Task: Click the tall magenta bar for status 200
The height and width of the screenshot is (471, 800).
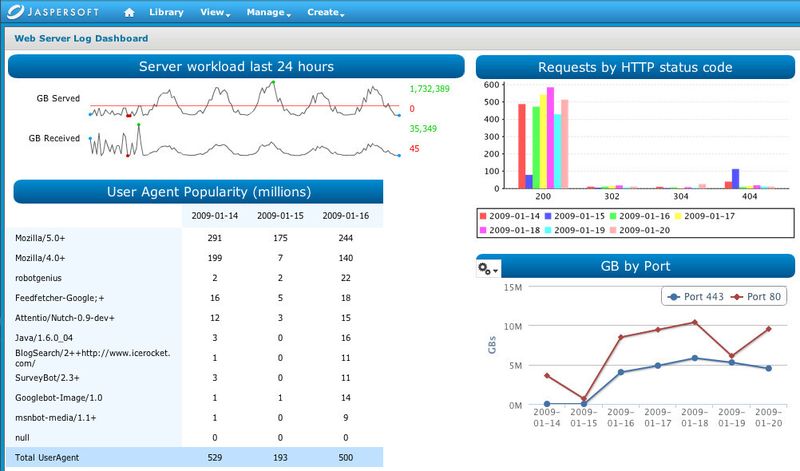Action: [550, 138]
